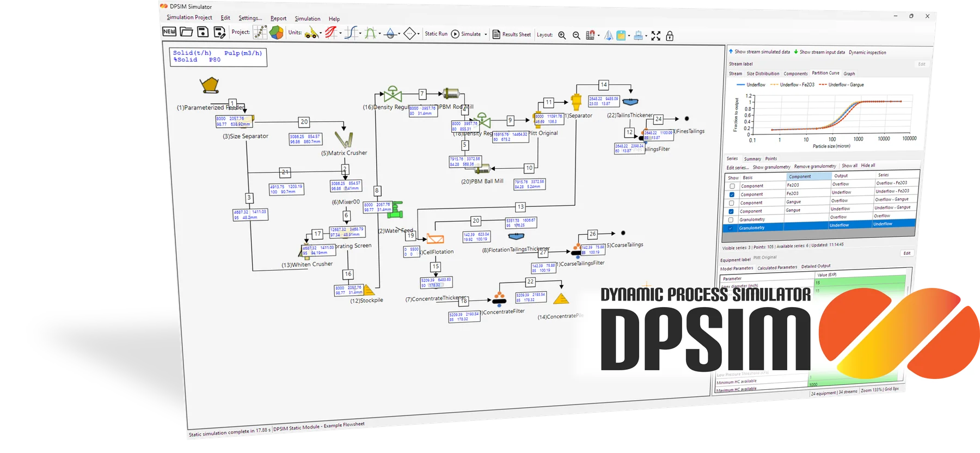Toggle checkbox for Underflow - Gangue series
This screenshot has height=453, width=980.
(731, 211)
